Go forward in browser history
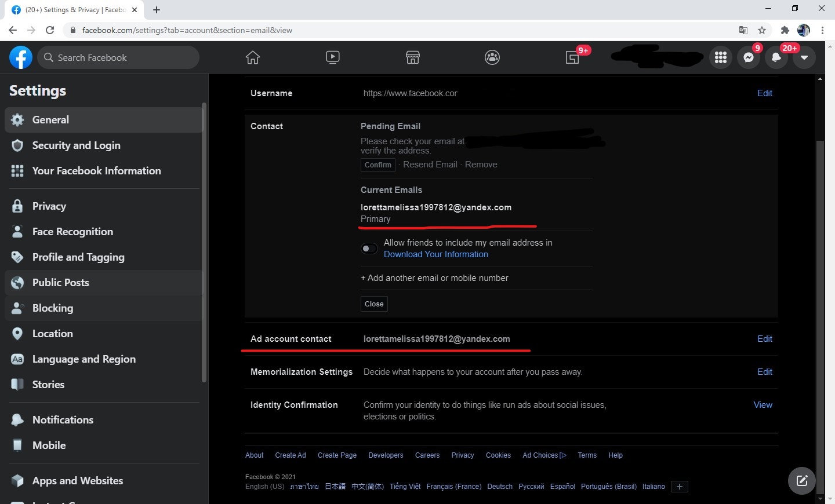The image size is (835, 504). click(x=31, y=30)
